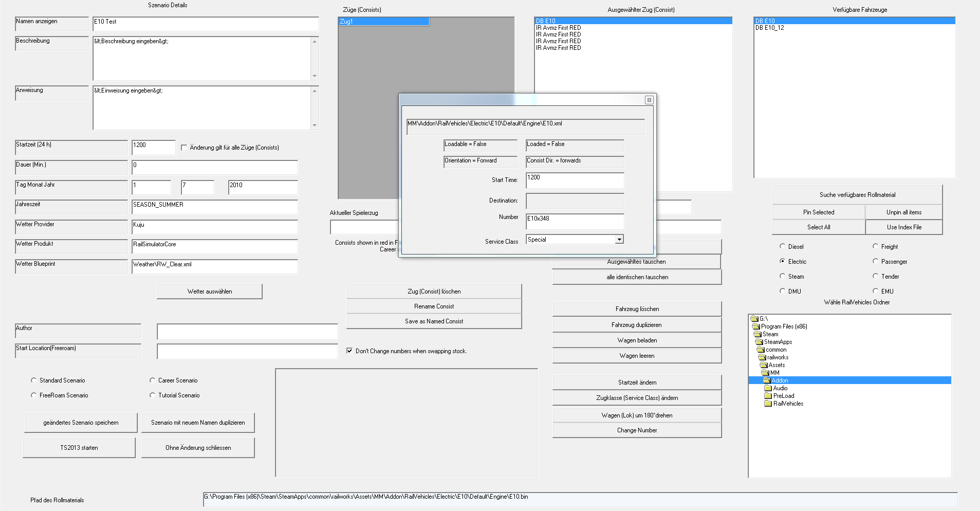Select the Diesel radio button

pyautogui.click(x=782, y=247)
